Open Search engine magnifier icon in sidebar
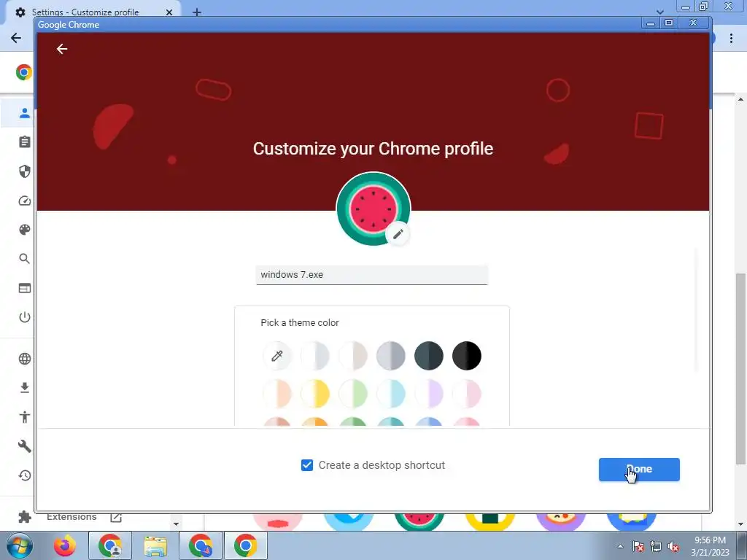 pyautogui.click(x=25, y=259)
